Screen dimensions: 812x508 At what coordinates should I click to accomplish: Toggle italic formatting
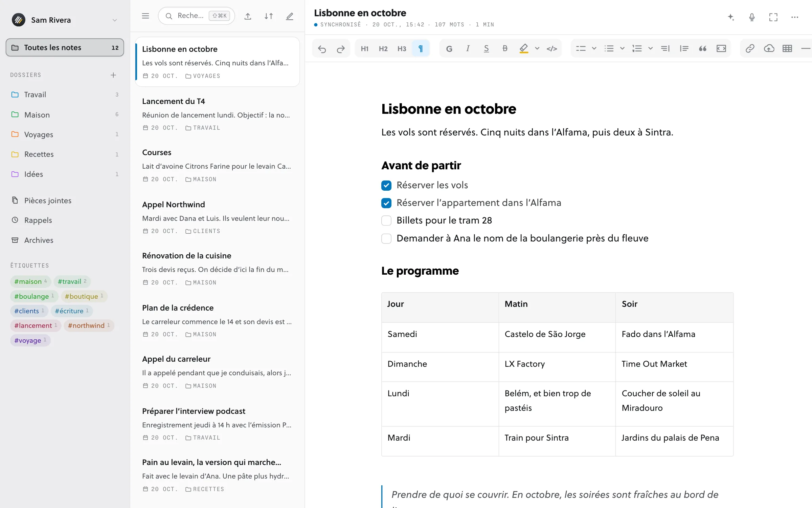click(x=468, y=49)
